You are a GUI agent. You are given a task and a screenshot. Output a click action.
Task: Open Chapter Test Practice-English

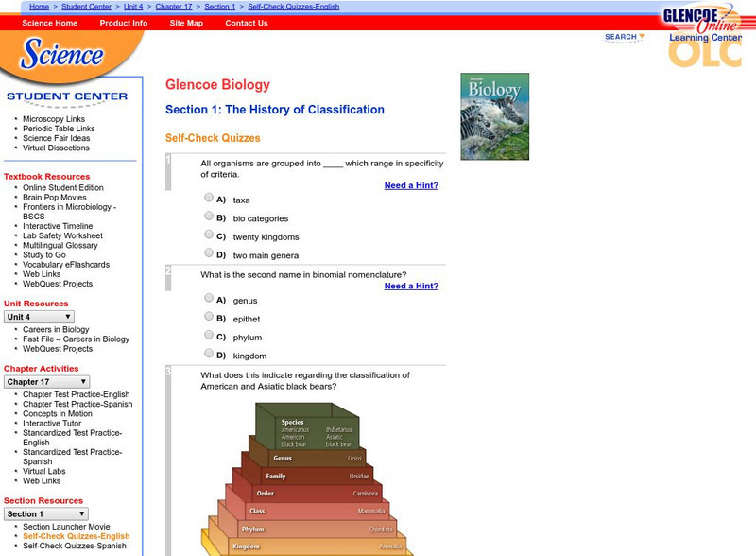tap(77, 394)
